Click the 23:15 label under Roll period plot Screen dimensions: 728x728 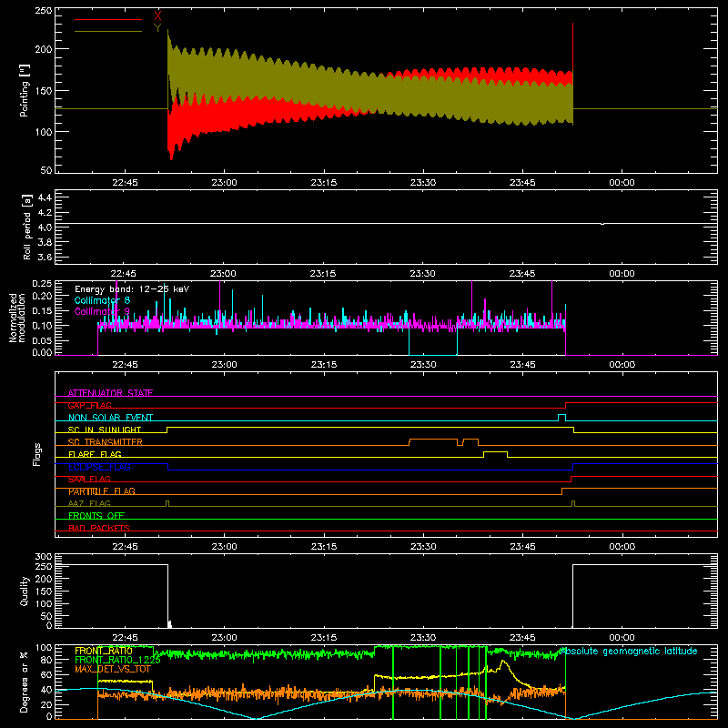pyautogui.click(x=323, y=274)
